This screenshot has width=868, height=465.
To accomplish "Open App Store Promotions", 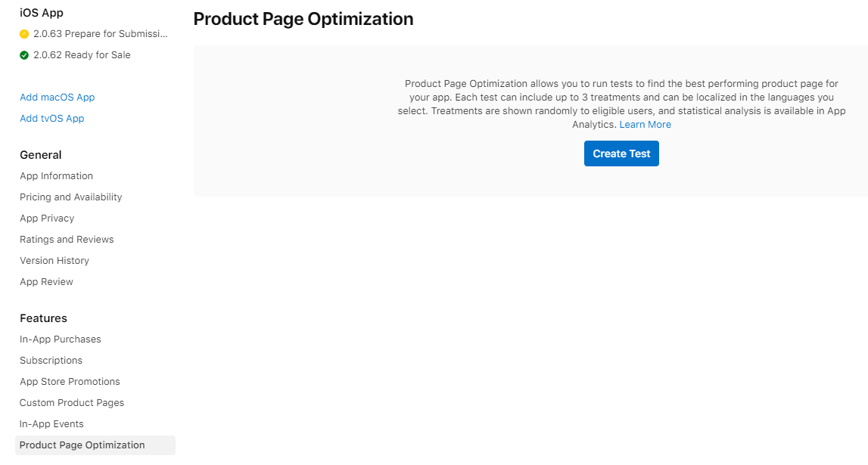I will [70, 381].
